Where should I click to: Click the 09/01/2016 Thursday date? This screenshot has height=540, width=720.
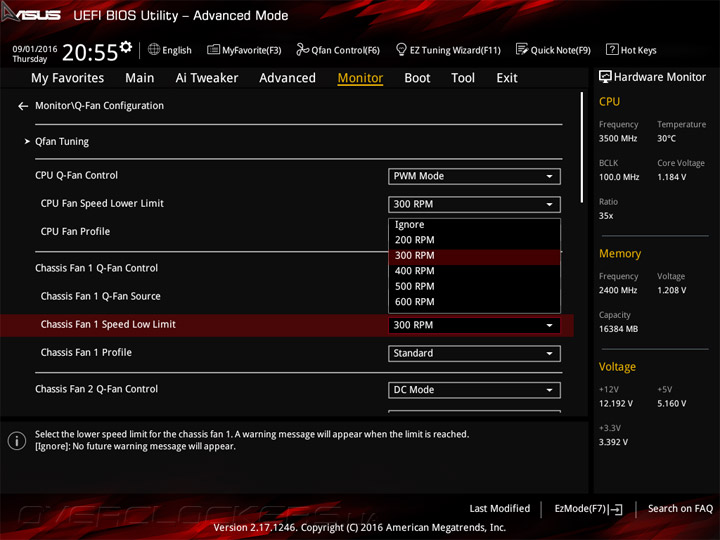(x=34, y=54)
